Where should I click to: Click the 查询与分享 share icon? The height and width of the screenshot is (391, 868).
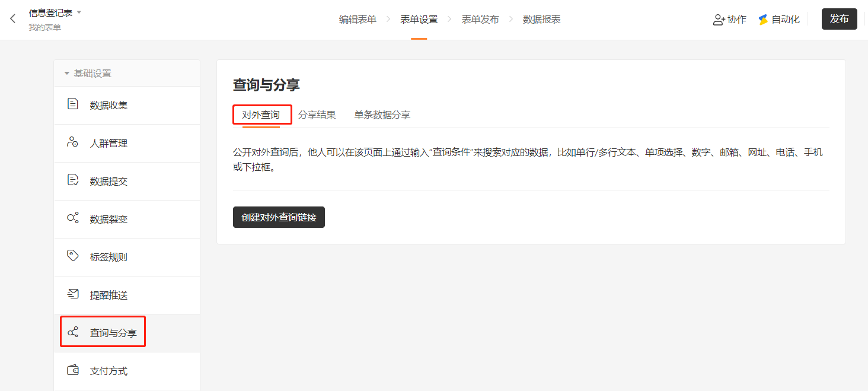pyautogui.click(x=73, y=332)
